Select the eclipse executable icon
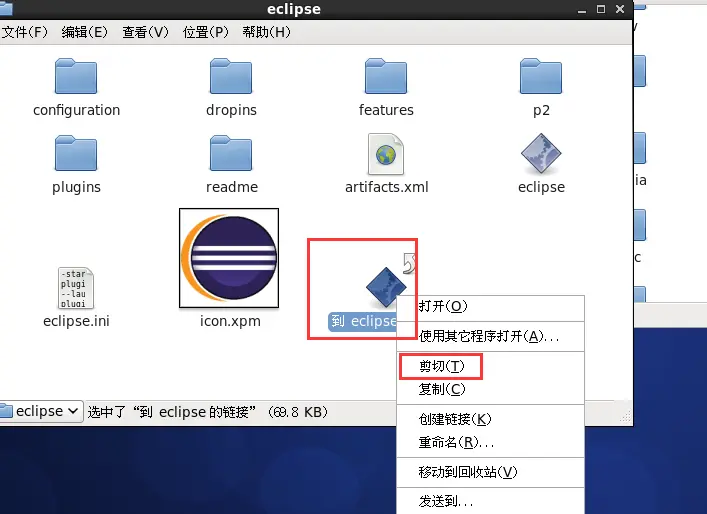The height and width of the screenshot is (514, 707). 541,153
